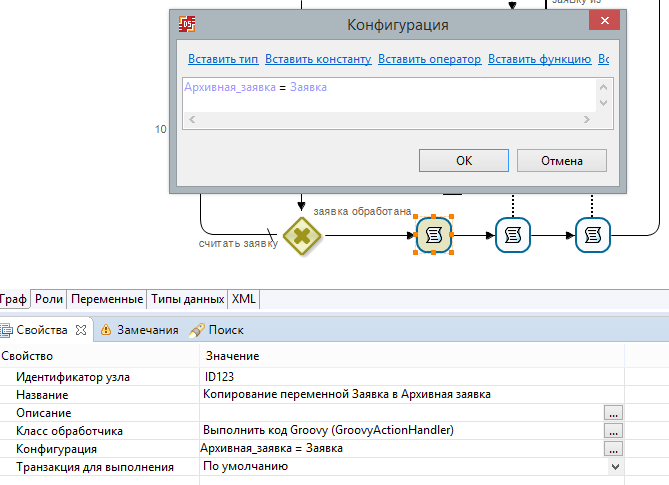Open editor button for Конфигурация row
This screenshot has width=669, height=485.
pyautogui.click(x=614, y=449)
